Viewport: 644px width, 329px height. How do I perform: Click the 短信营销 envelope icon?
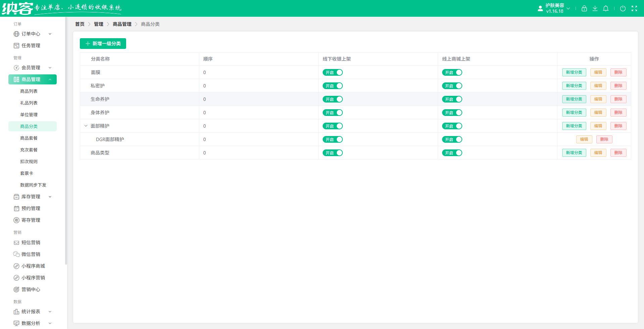coord(16,243)
